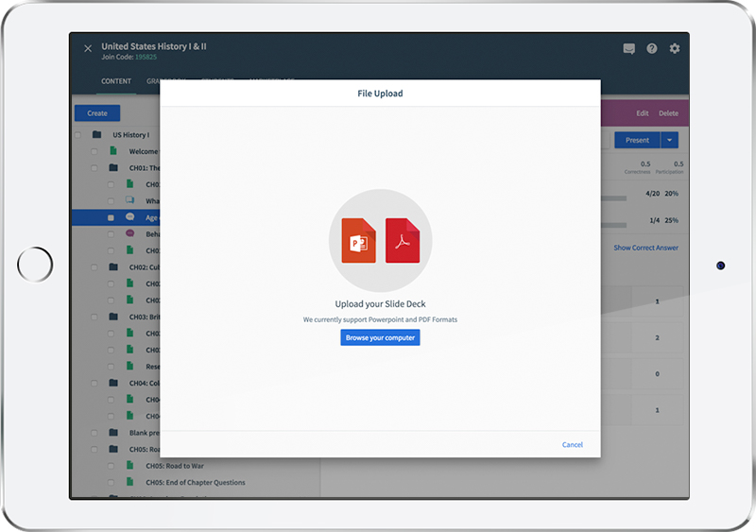
Task: Tick the CH03 folder checkbox
Action: click(x=94, y=317)
